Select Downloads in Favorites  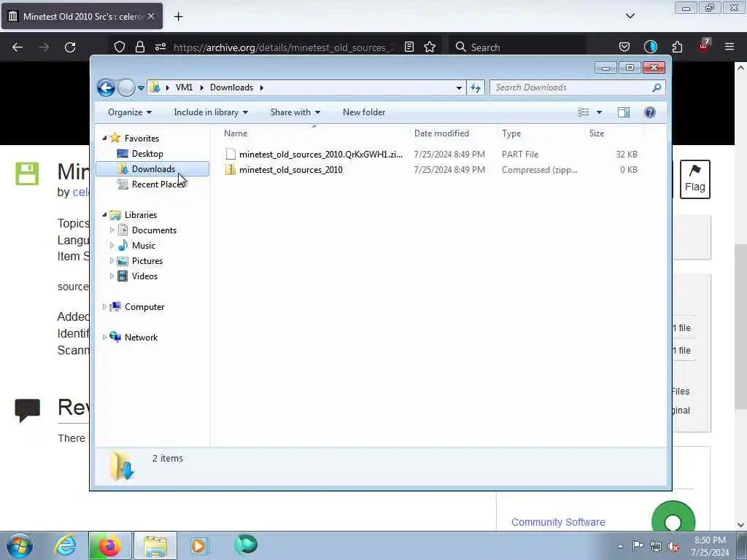(152, 169)
